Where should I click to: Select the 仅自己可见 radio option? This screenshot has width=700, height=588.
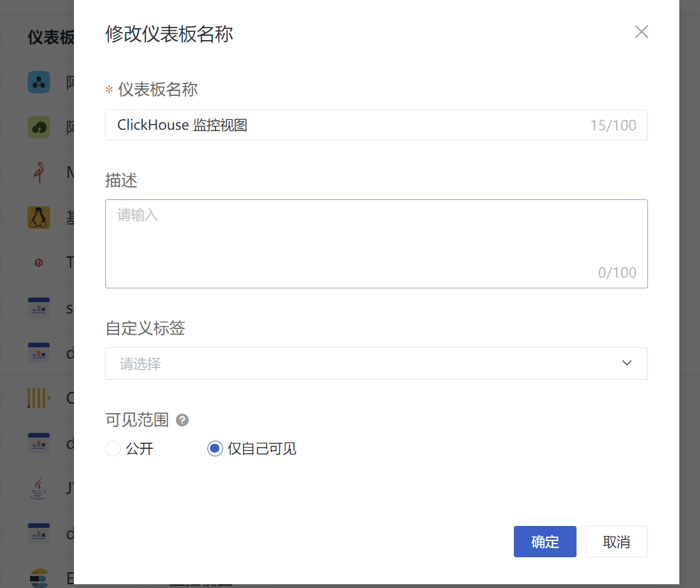(x=215, y=448)
